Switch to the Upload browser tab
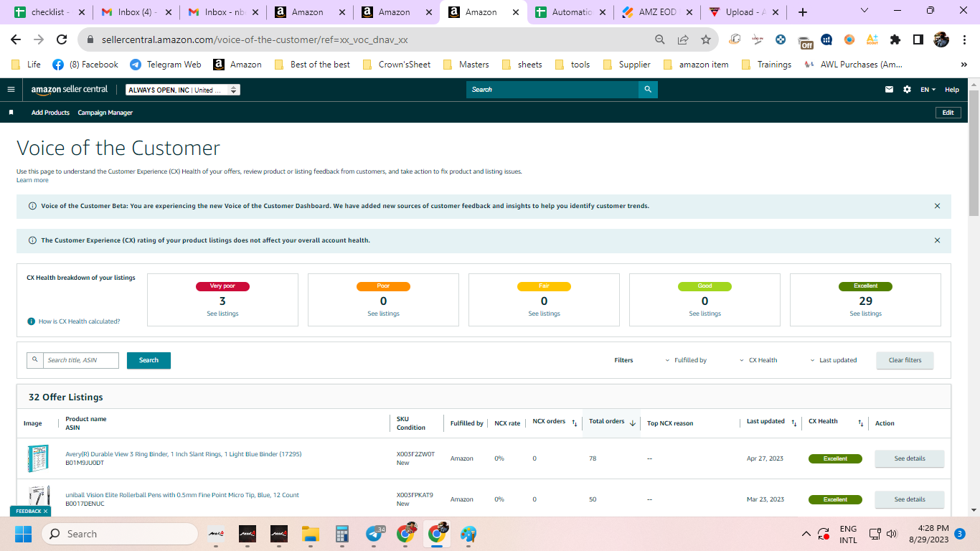The image size is (980, 551). [745, 12]
